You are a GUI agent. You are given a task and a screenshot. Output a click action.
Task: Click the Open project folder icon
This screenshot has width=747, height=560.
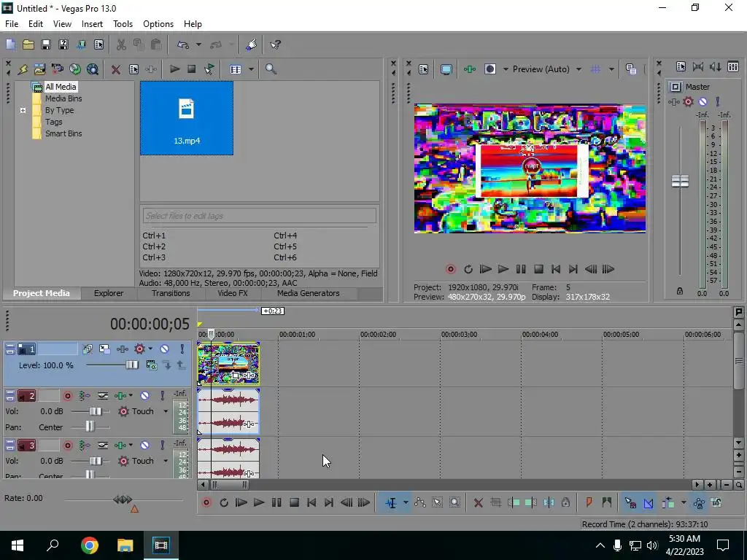coord(28,44)
